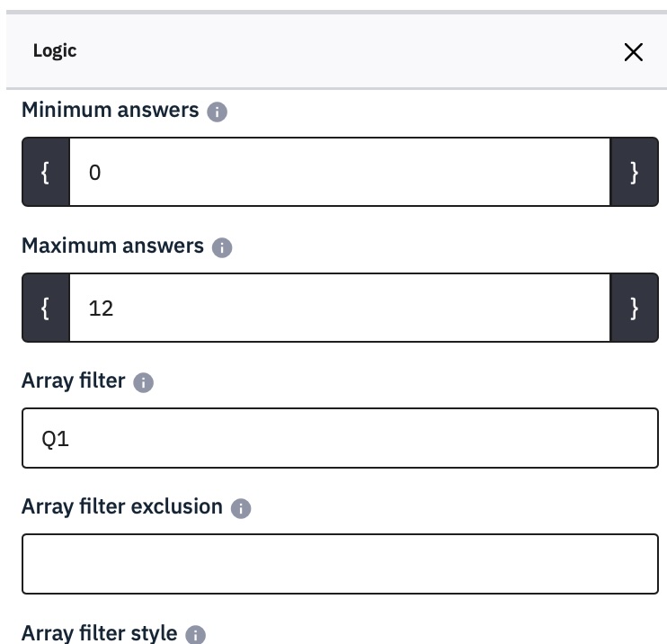Close the Logic panel with the X
Image resolution: width=667 pixels, height=644 pixels.
(633, 52)
